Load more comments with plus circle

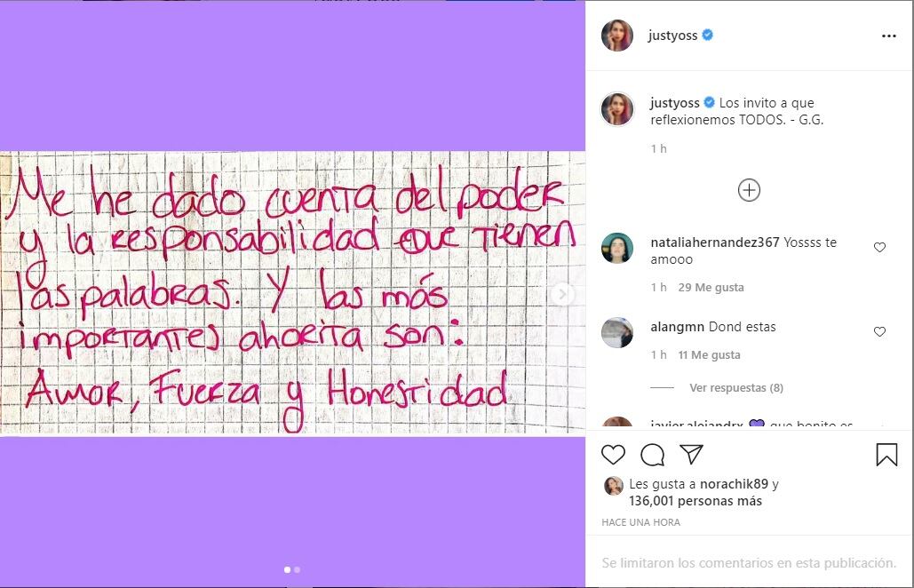[x=749, y=190]
